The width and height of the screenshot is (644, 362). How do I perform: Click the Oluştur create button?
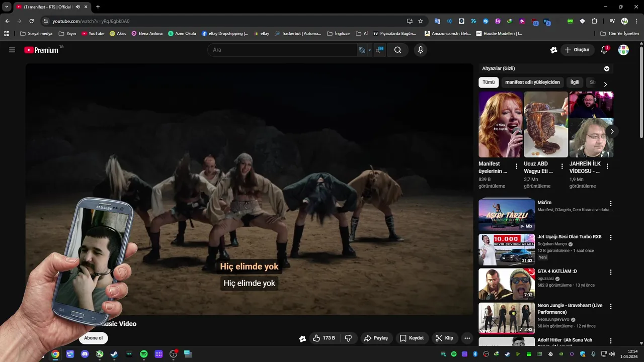(x=577, y=50)
